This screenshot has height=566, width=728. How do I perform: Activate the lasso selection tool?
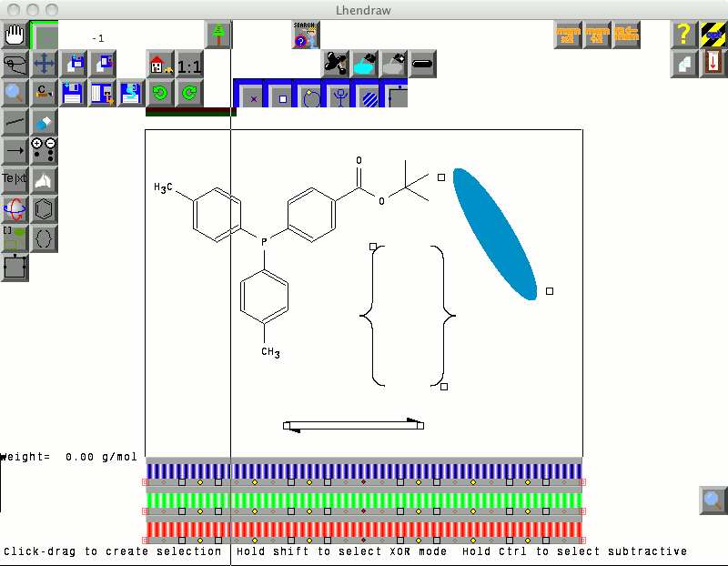coord(15,64)
